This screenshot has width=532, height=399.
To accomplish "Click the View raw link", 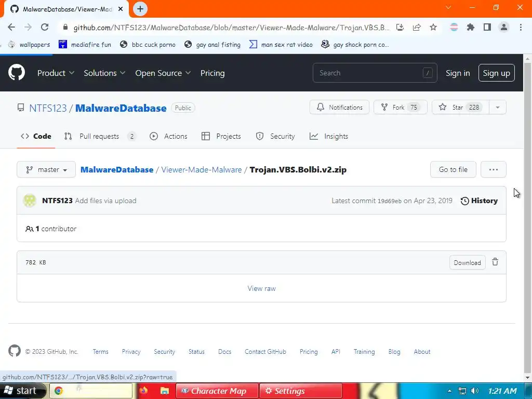I will pos(262,288).
